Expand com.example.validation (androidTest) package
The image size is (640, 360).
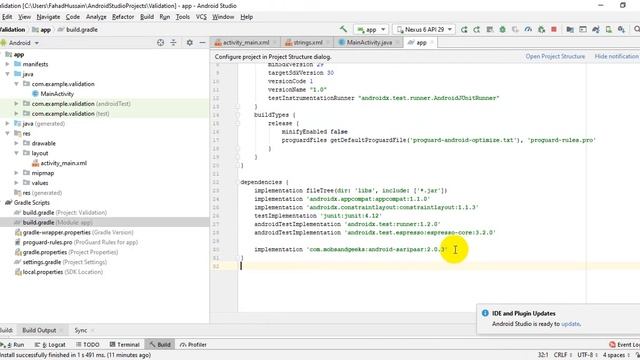[x=16, y=104]
